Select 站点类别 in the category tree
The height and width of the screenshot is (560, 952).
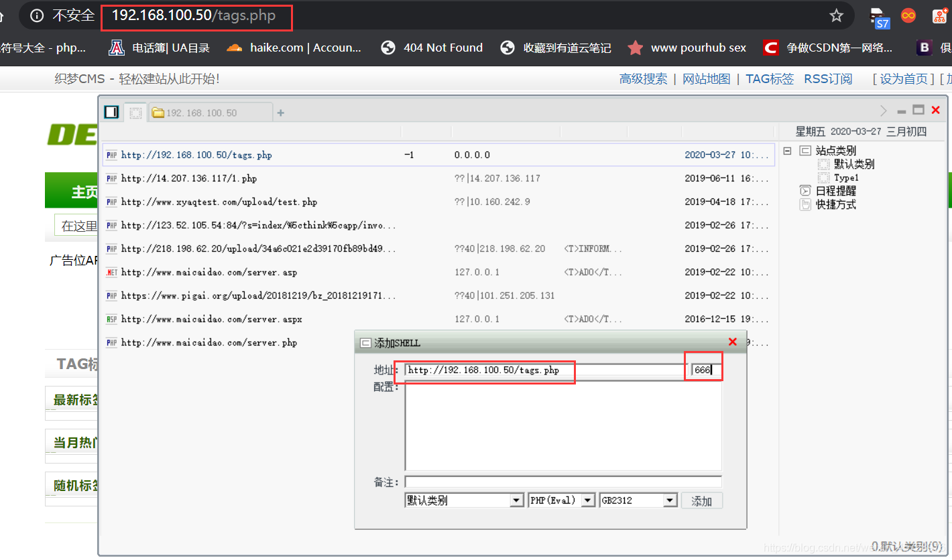(835, 151)
